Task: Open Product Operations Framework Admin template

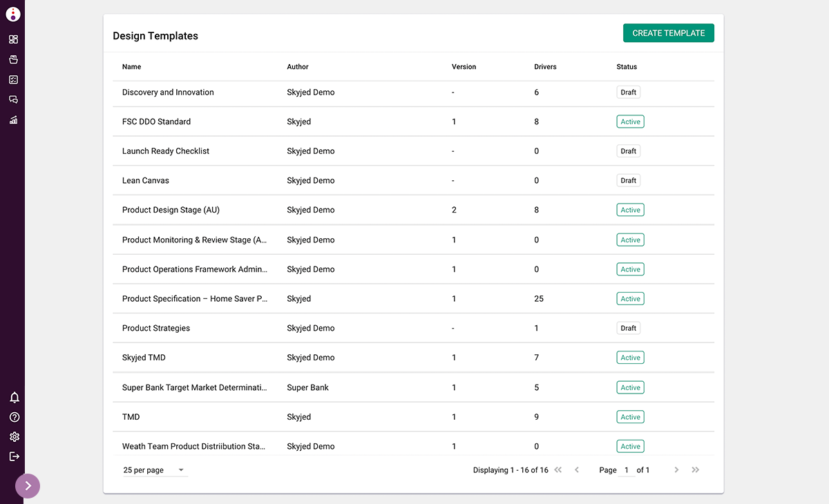Action: (195, 269)
